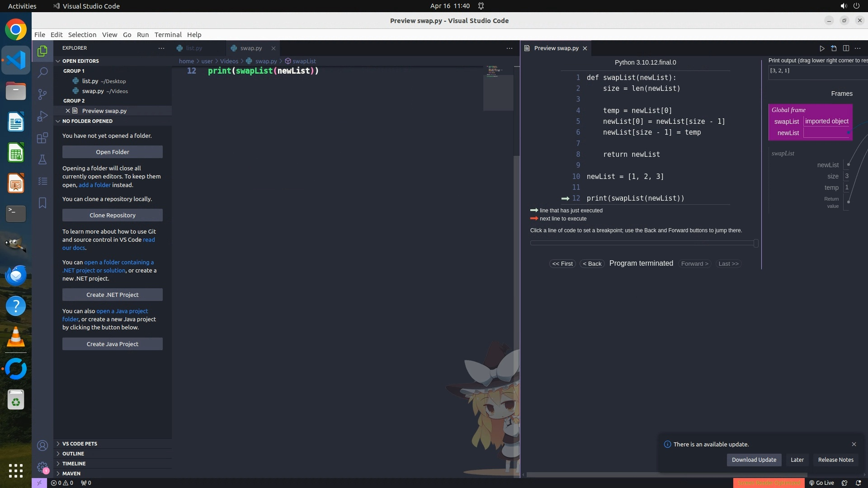
Task: Open the Search view in activity bar
Action: click(x=42, y=72)
